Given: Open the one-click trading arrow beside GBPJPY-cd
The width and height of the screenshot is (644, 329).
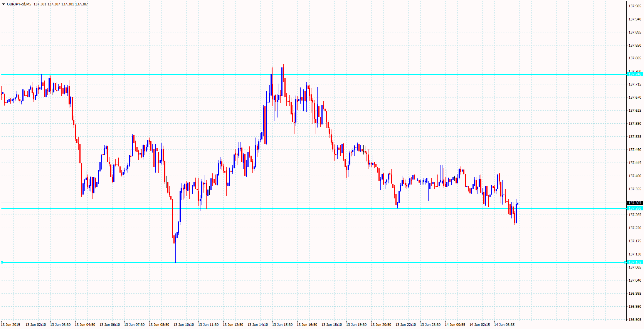Looking at the screenshot, I should (x=4, y=4).
